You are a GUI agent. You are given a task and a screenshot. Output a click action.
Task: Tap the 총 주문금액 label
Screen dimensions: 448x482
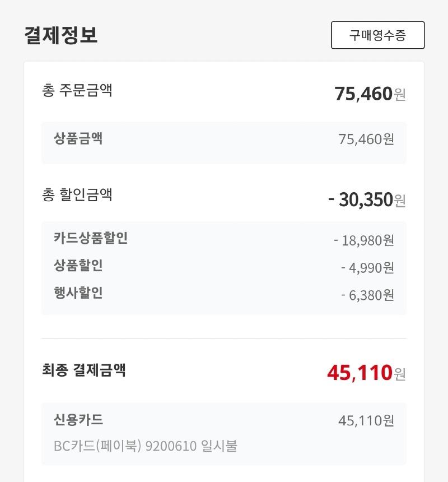(x=77, y=90)
